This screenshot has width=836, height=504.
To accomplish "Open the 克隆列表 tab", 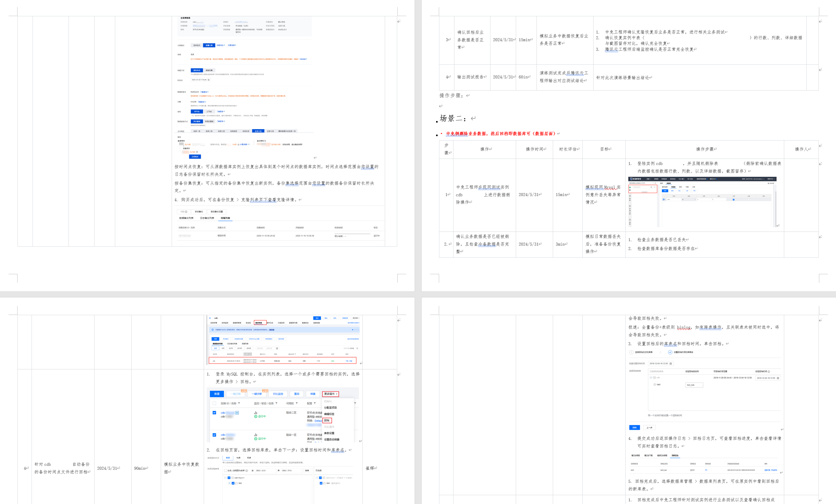I will pyautogui.click(x=225, y=218).
